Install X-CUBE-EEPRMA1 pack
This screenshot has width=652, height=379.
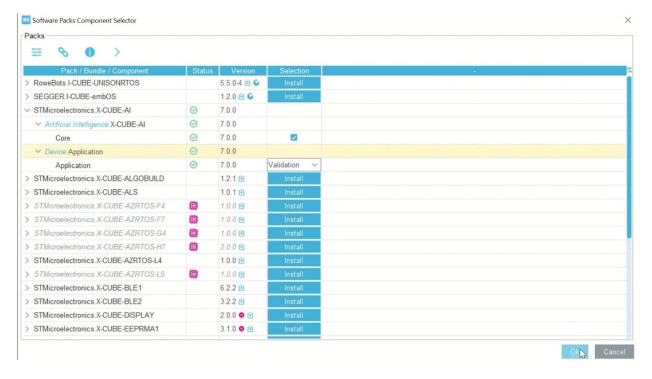[x=294, y=329]
